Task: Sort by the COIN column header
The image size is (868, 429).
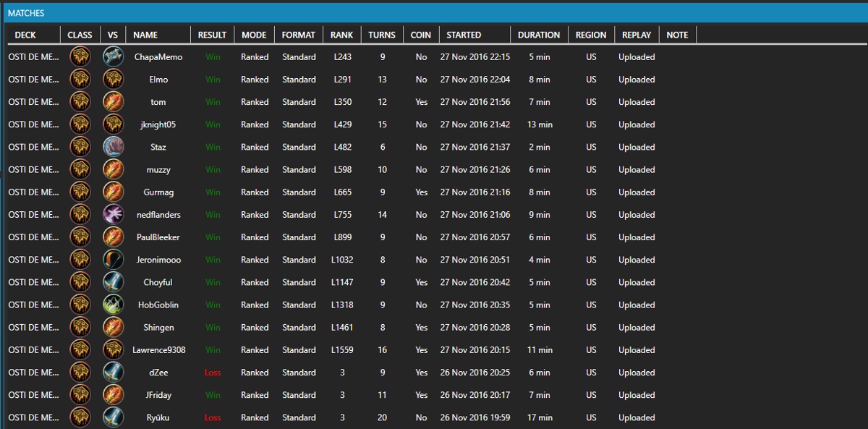Action: tap(421, 35)
